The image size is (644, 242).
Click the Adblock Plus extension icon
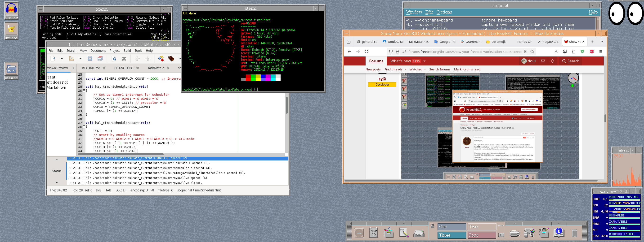tap(592, 52)
